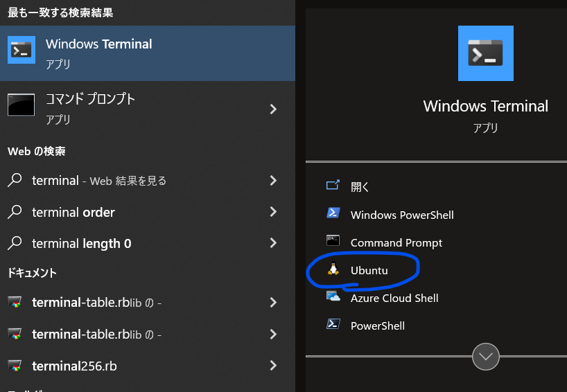Open 'terminal - Web 結果を見る' web search
Image resolution: width=567 pixels, height=392 pixels.
(x=99, y=181)
